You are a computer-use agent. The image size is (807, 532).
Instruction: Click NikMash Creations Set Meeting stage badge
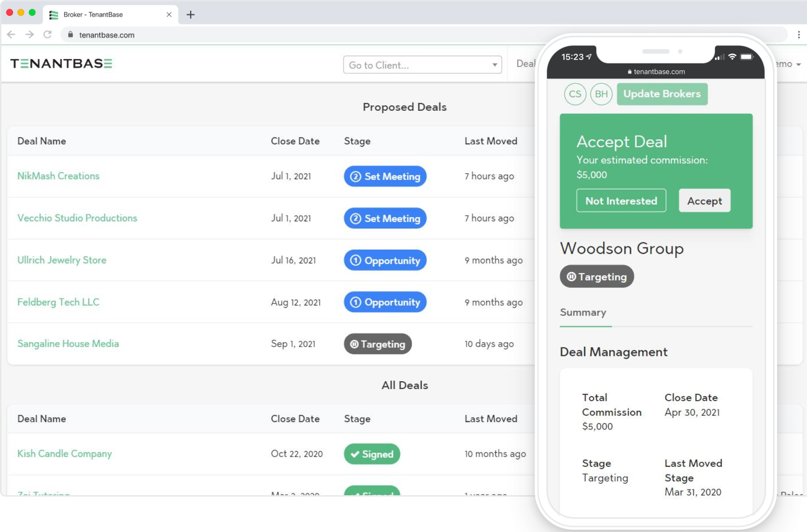[385, 176]
